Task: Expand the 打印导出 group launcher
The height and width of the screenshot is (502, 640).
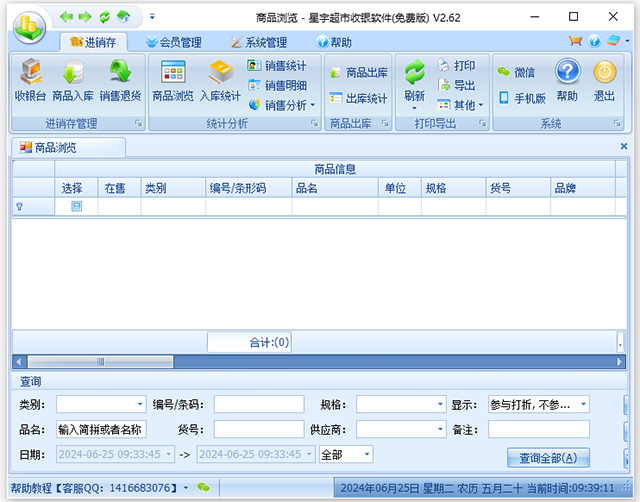Action: tap(482, 123)
